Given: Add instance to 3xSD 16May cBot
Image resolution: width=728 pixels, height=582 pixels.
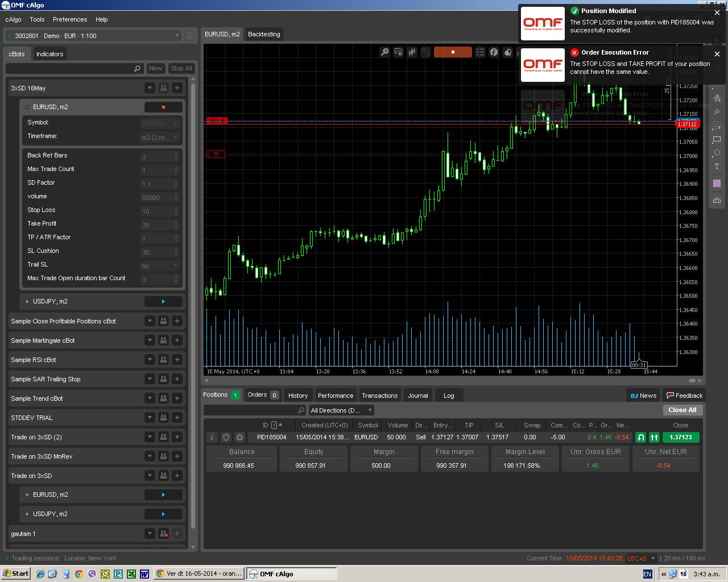Looking at the screenshot, I should pyautogui.click(x=177, y=88).
